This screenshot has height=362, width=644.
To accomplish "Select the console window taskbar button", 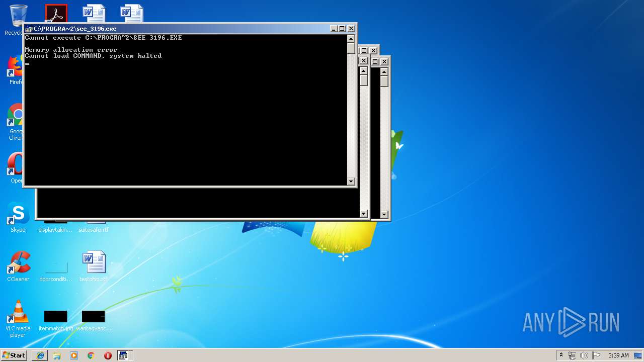I will coord(124,355).
